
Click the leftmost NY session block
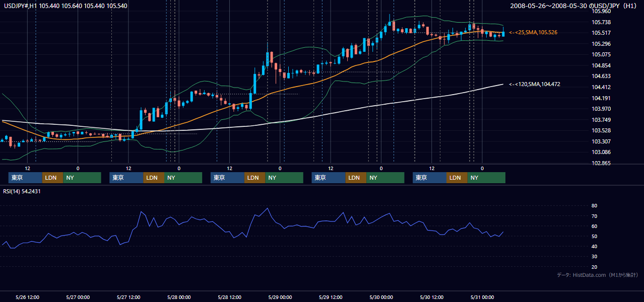click(x=82, y=178)
